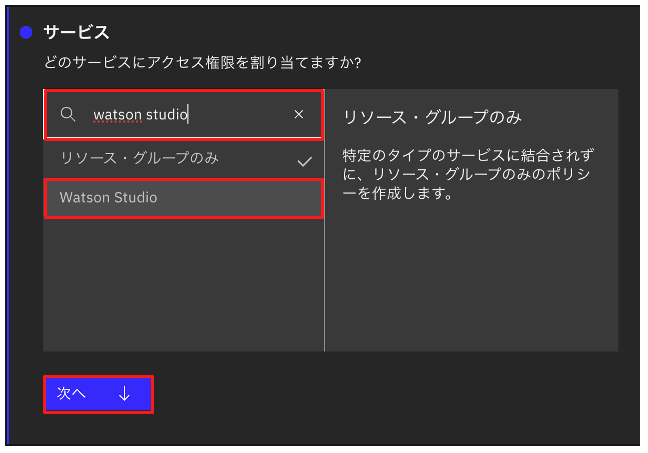Click the magnifying glass search icon
The height and width of the screenshot is (453, 648).
(x=68, y=115)
